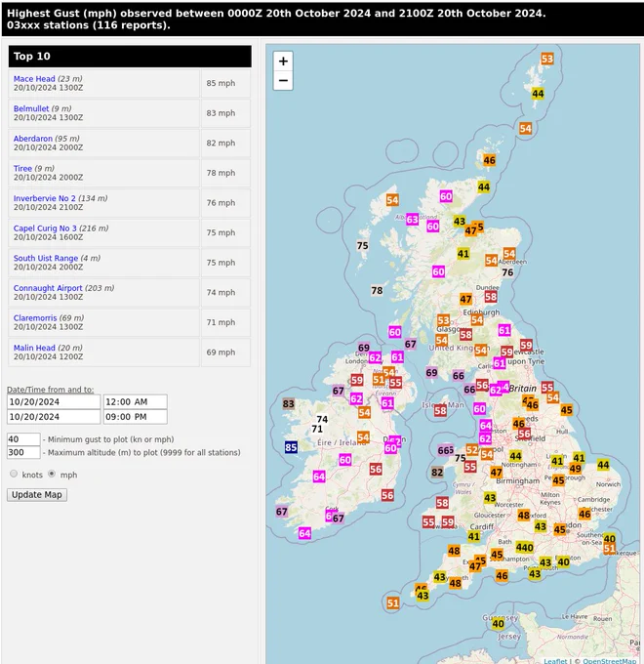Click the 440 marker near Bath
644x664 pixels.
coord(524,548)
